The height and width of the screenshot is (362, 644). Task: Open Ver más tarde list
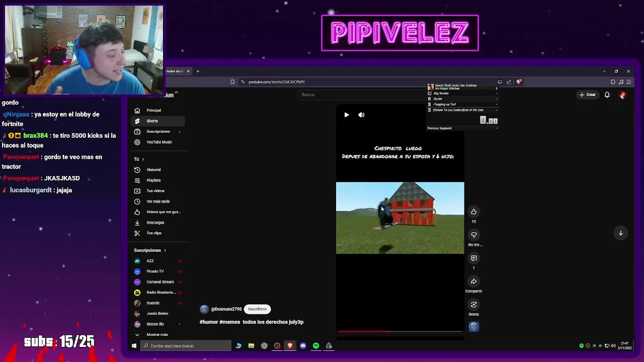(x=158, y=202)
